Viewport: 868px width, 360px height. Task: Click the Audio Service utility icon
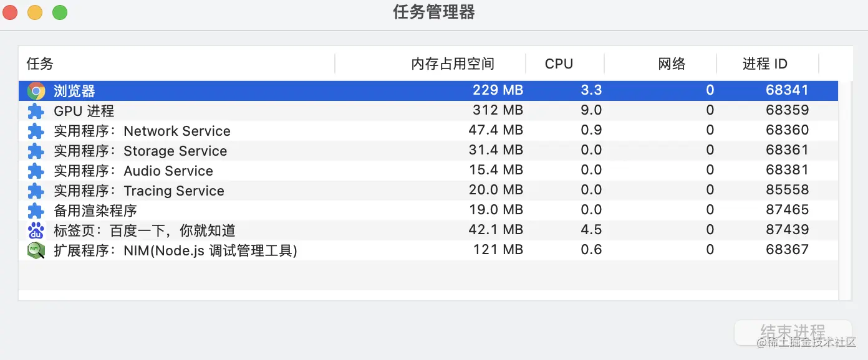(36, 170)
